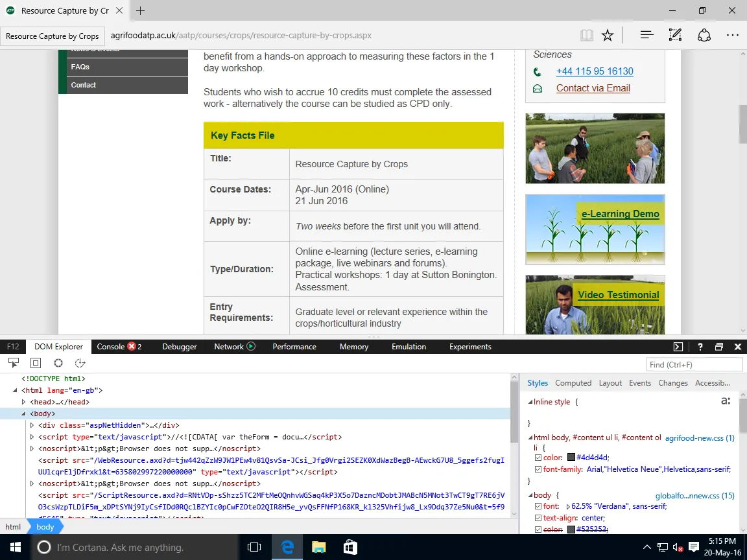This screenshot has height=560, width=747.
Task: Switch to Memory tab
Action: coord(354,347)
